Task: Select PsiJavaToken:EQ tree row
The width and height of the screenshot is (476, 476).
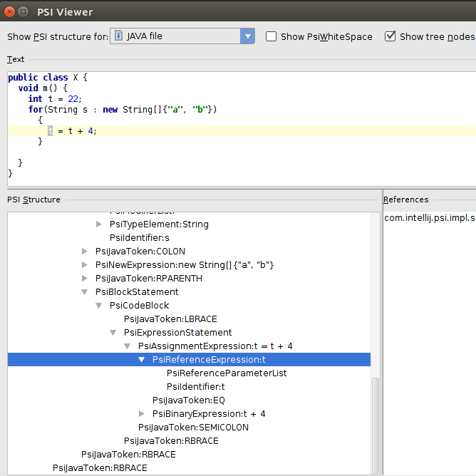Action: [189, 400]
